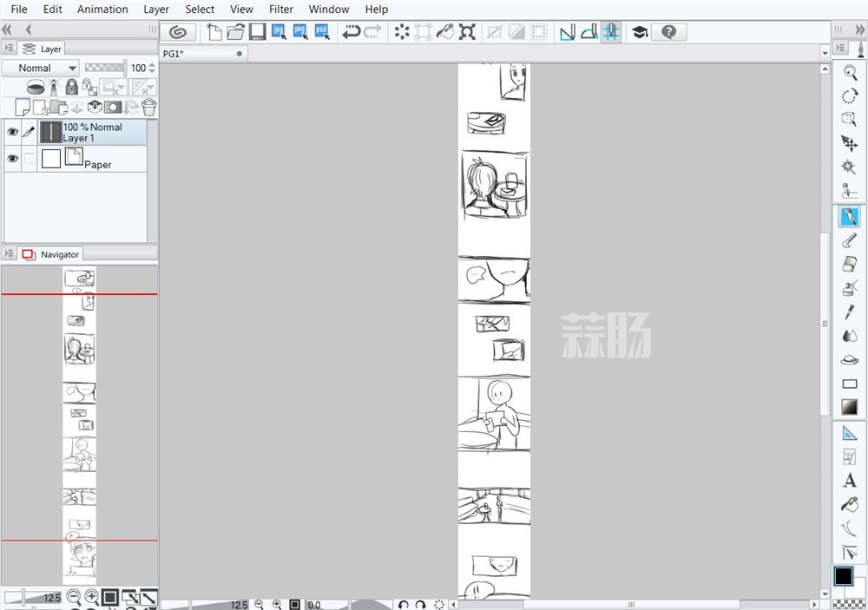Toggle Snap to Ruler in toolbar
This screenshot has height=610, width=868.
(x=568, y=32)
